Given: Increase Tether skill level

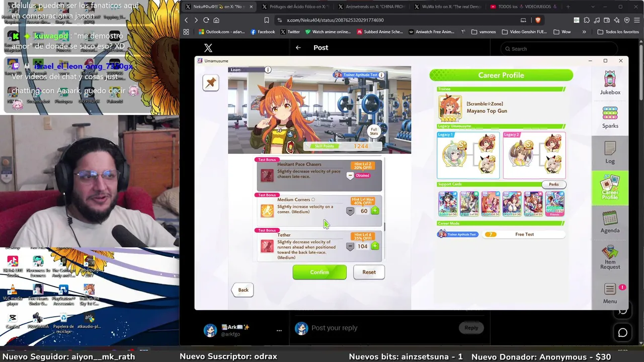Looking at the screenshot, I should 375,246.
